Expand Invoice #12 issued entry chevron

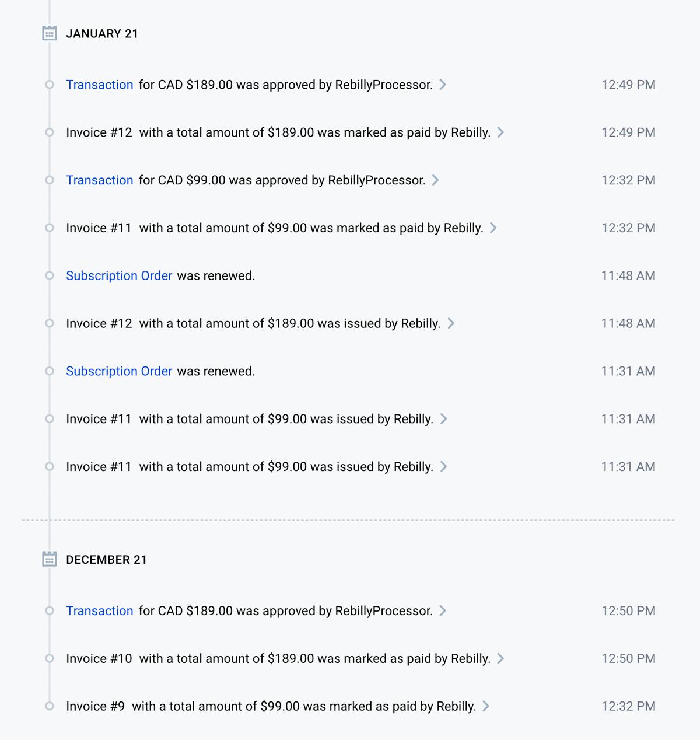[450, 323]
